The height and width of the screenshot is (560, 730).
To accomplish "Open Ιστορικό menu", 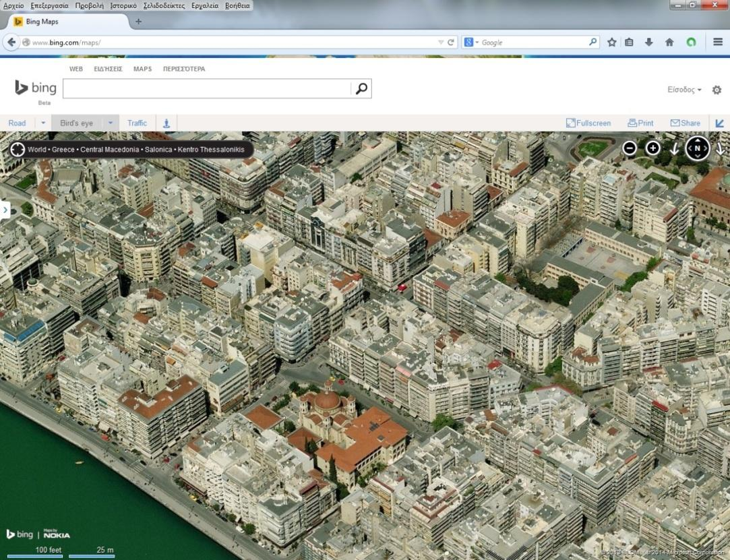I will click(x=123, y=5).
